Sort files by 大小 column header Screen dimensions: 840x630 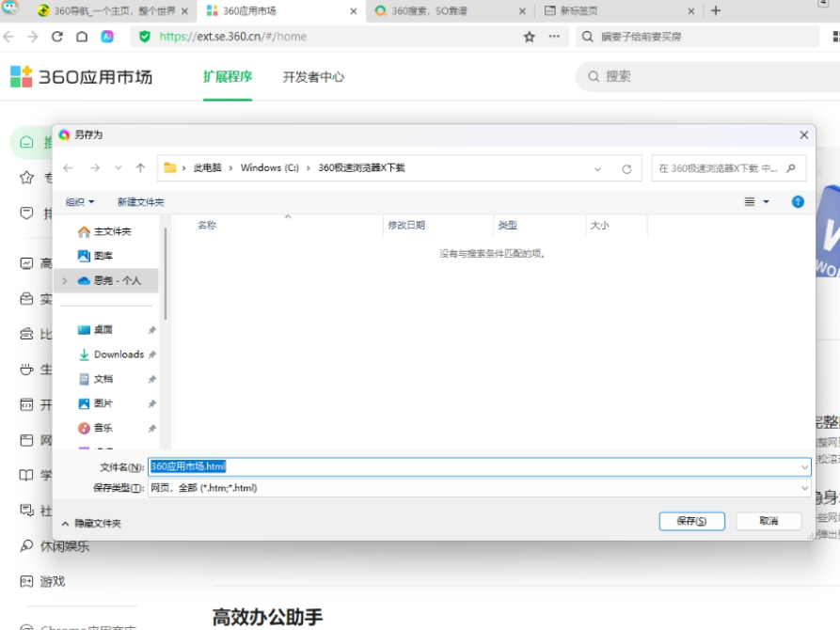pyautogui.click(x=599, y=225)
